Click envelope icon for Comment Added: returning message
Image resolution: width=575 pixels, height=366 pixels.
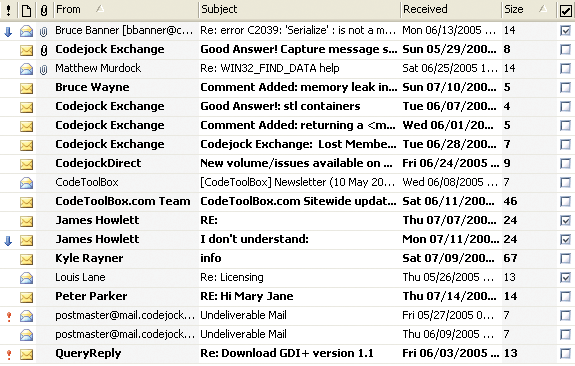(26, 126)
